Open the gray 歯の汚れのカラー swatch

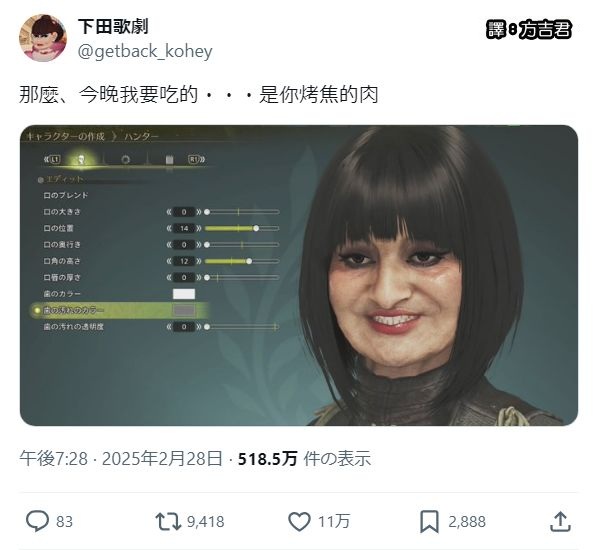pyautogui.click(x=184, y=310)
